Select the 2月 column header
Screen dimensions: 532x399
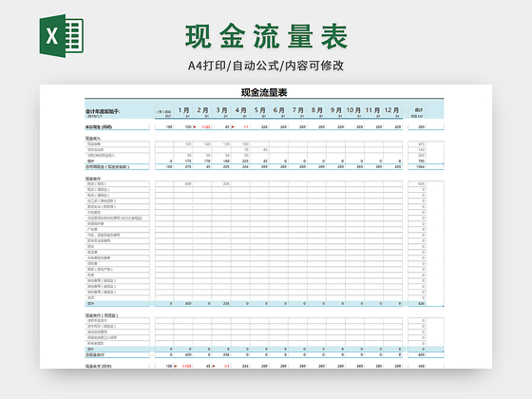tap(202, 110)
